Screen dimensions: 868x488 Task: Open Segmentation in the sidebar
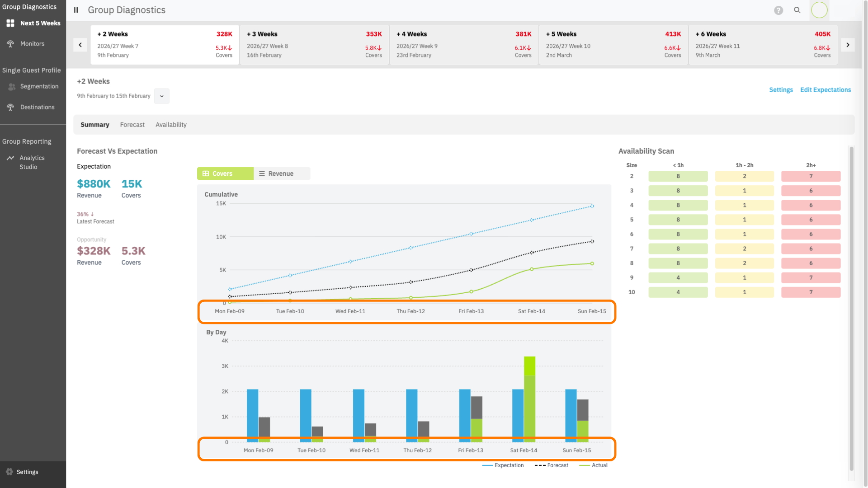coord(39,86)
